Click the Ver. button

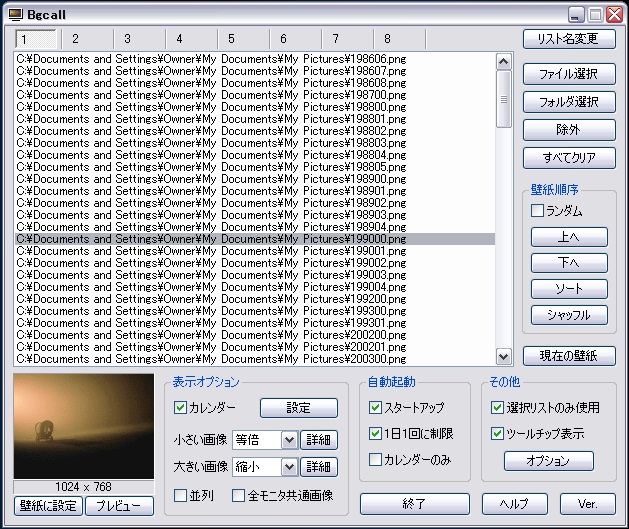click(588, 504)
